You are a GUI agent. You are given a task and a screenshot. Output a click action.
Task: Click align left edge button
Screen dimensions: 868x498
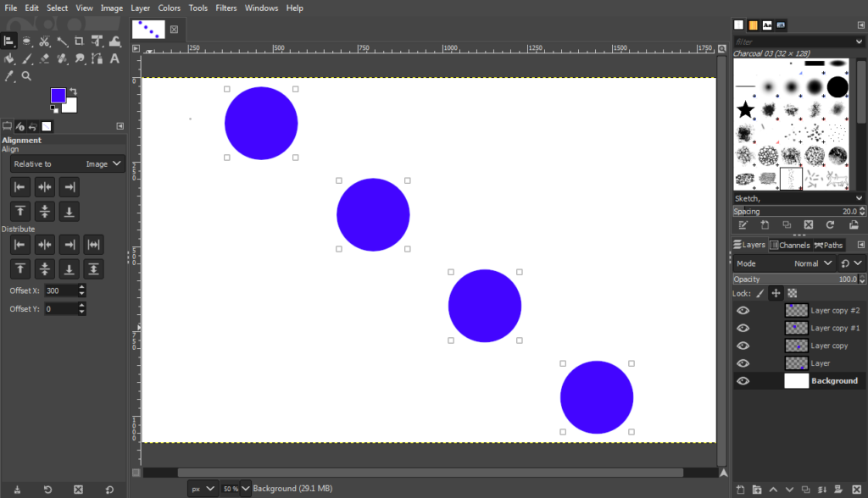(x=20, y=187)
